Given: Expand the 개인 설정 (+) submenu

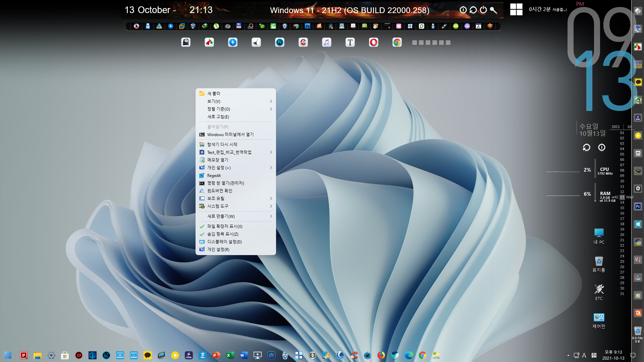Looking at the screenshot, I should pyautogui.click(x=236, y=168).
